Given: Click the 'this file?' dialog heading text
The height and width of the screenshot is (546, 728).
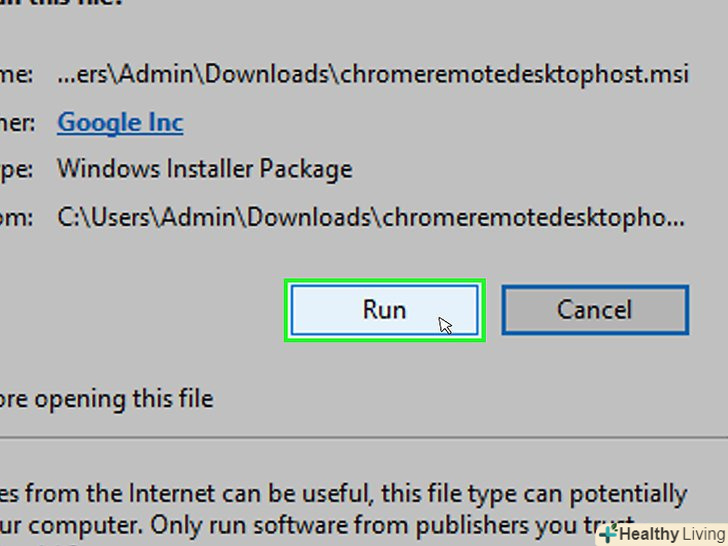Looking at the screenshot, I should 80,3.
